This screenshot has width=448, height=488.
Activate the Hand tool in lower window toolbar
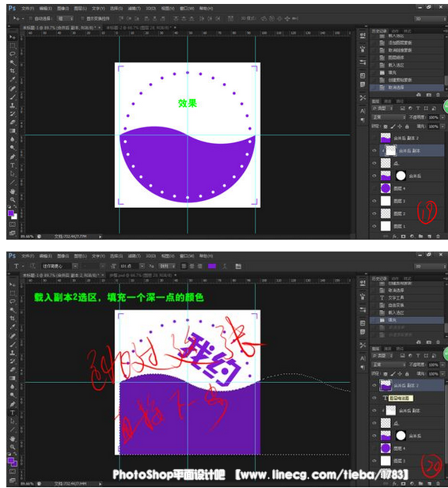[13, 438]
